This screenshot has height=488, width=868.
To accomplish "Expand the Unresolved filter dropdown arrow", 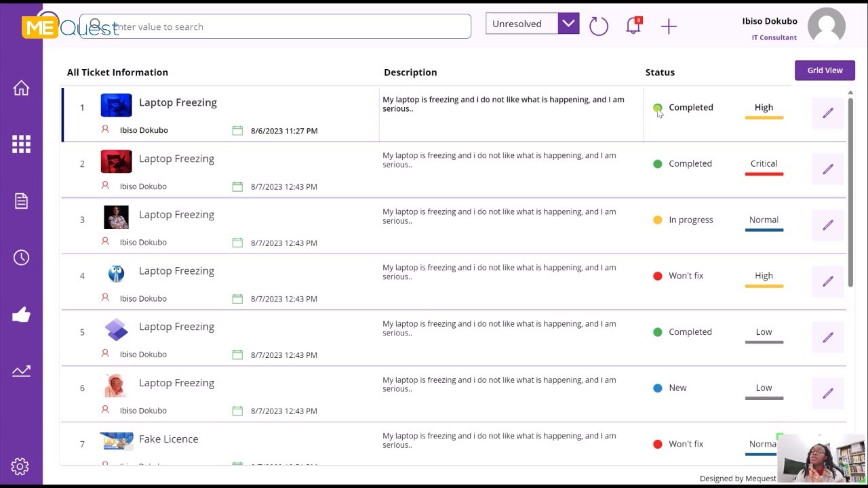I will coord(568,24).
